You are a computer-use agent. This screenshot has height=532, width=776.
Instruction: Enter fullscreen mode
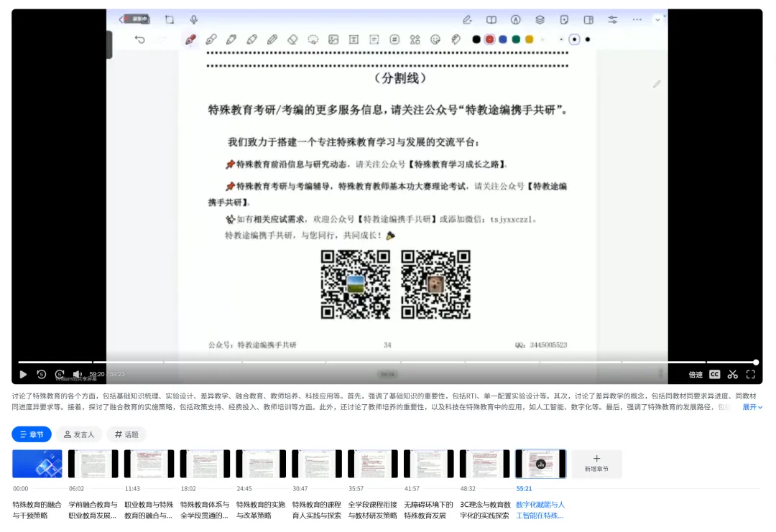click(751, 374)
